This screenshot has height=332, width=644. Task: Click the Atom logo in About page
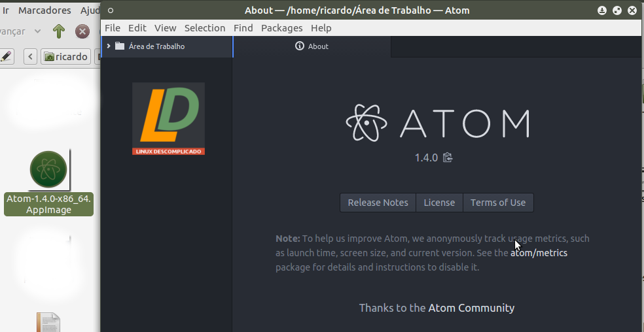point(438,123)
